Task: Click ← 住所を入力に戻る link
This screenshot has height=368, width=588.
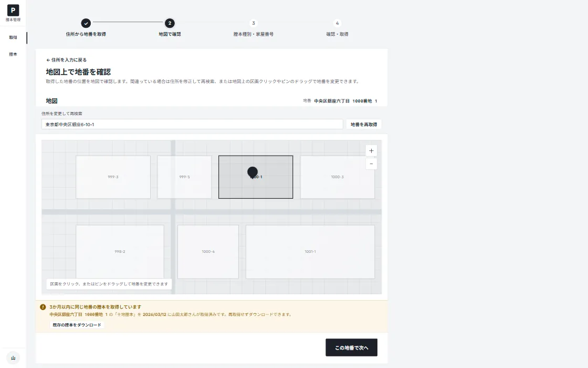Action: (x=66, y=60)
